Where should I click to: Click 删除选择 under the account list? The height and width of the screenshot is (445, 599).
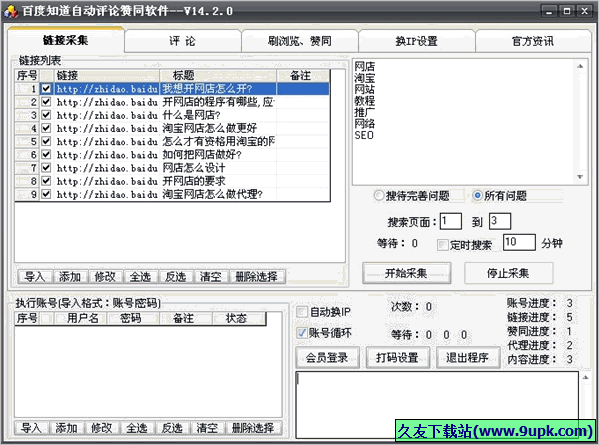click(253, 428)
